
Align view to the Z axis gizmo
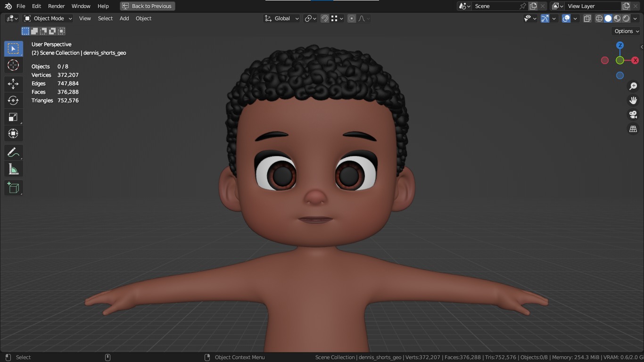(x=620, y=45)
